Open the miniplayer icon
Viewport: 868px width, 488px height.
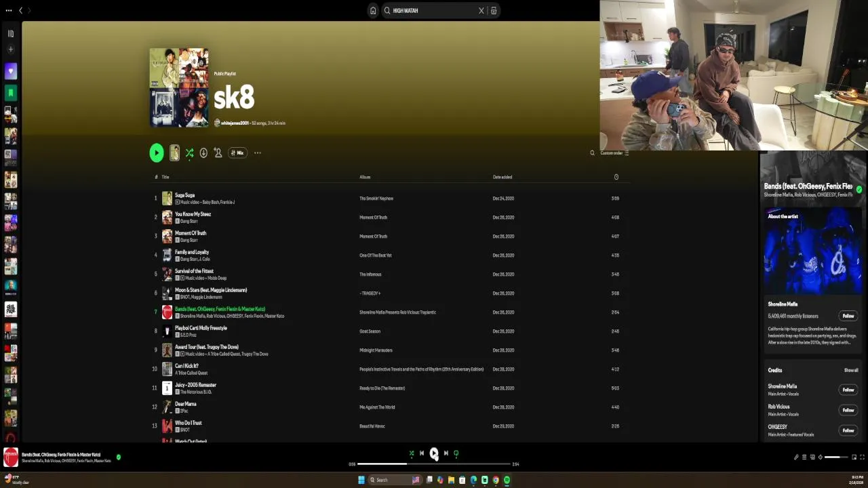tap(854, 457)
